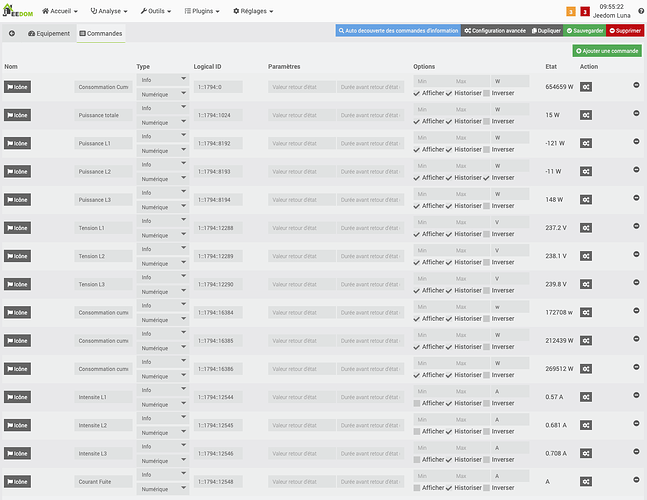Viewport: 647px width, 500px height.
Task: Open gear configuration for 654659 W row
Action: [x=586, y=87]
